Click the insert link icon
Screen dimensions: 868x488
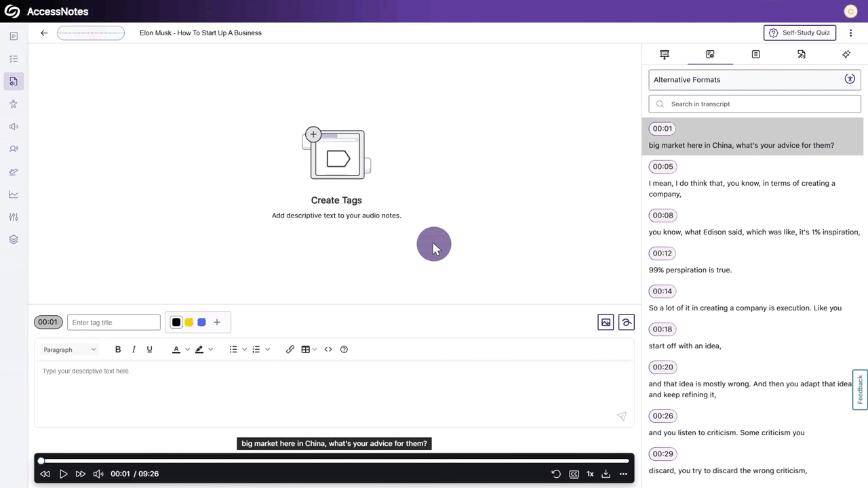click(x=290, y=350)
